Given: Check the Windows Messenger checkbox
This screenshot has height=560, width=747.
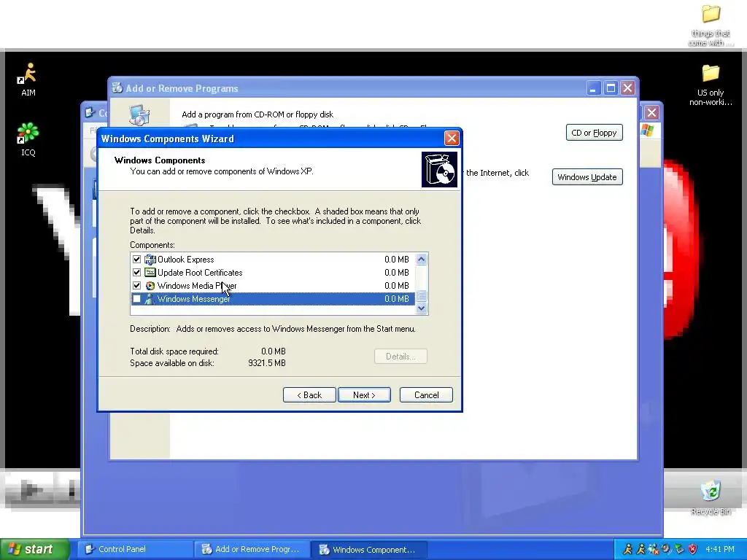Looking at the screenshot, I should [x=136, y=299].
